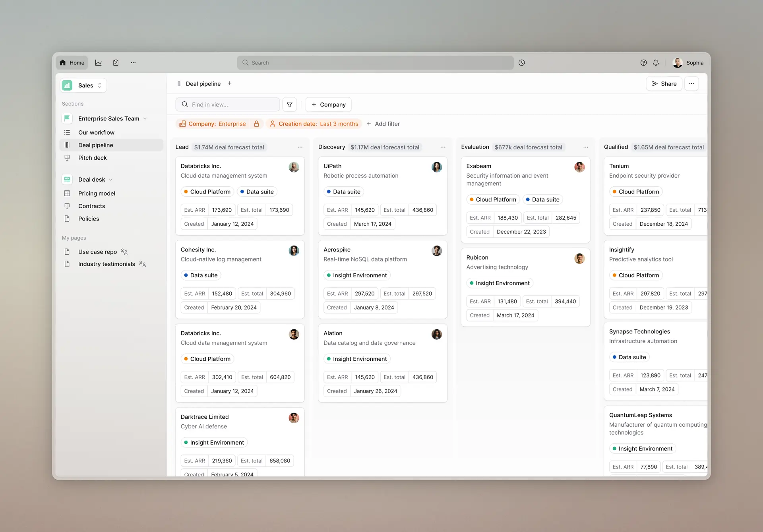Click the lock icon on Company filter
This screenshot has width=763, height=532.
(x=256, y=124)
